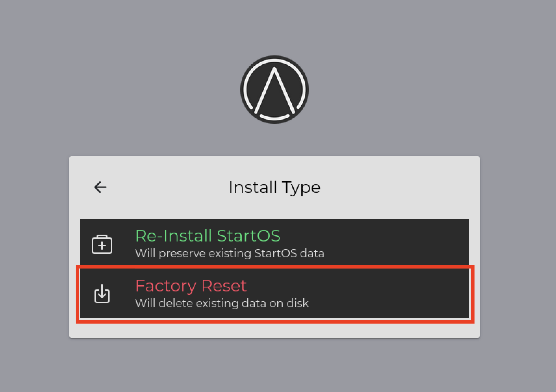Screen dimensions: 556x392
Task: Click the medkit icon beside Re-Install StartOS
Action: [x=102, y=244]
